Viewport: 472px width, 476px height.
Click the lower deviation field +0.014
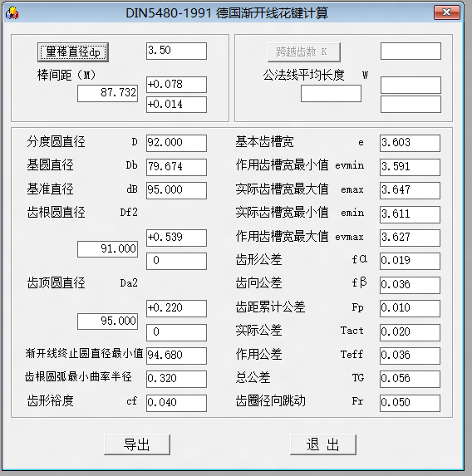tap(176, 105)
